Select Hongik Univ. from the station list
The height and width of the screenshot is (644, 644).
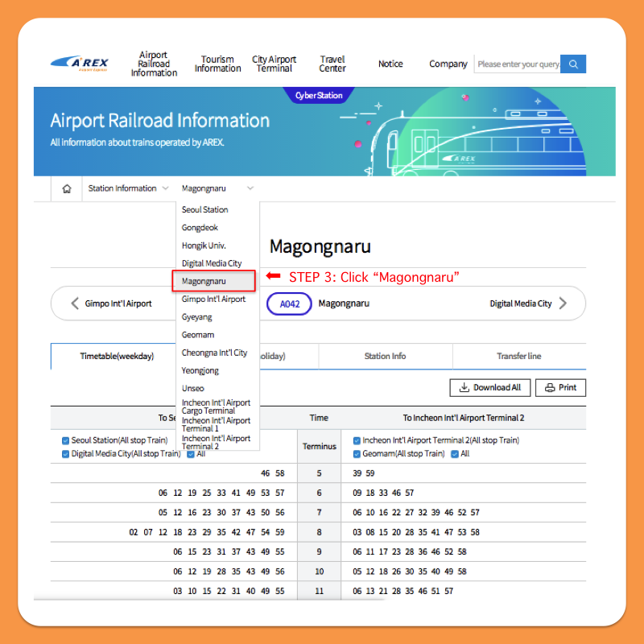(204, 245)
